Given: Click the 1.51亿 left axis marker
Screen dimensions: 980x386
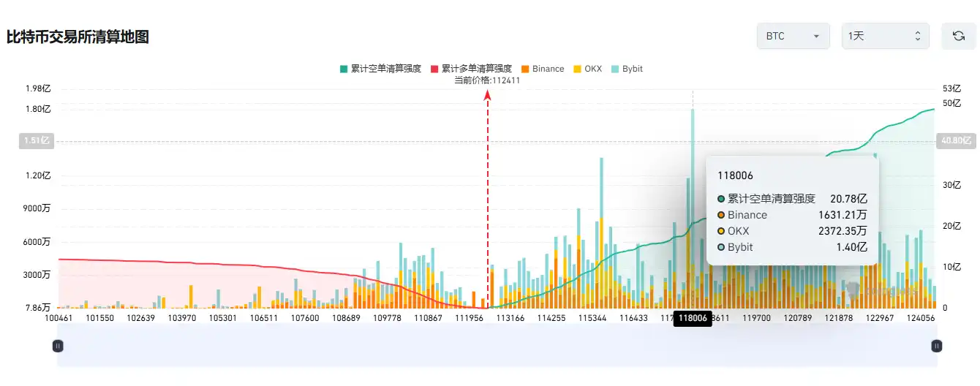Looking at the screenshot, I should point(36,141).
